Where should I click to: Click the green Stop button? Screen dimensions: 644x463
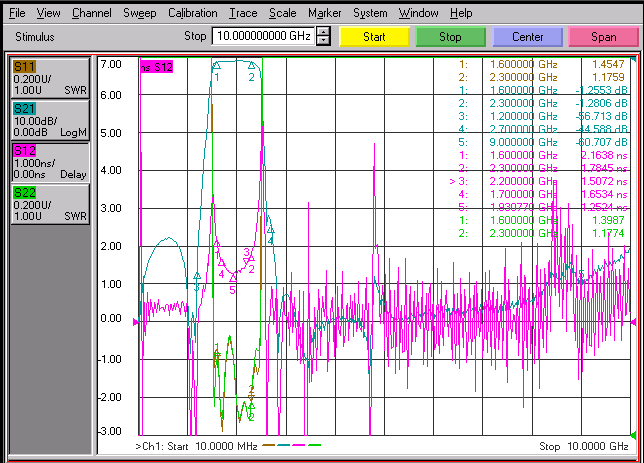pos(451,37)
